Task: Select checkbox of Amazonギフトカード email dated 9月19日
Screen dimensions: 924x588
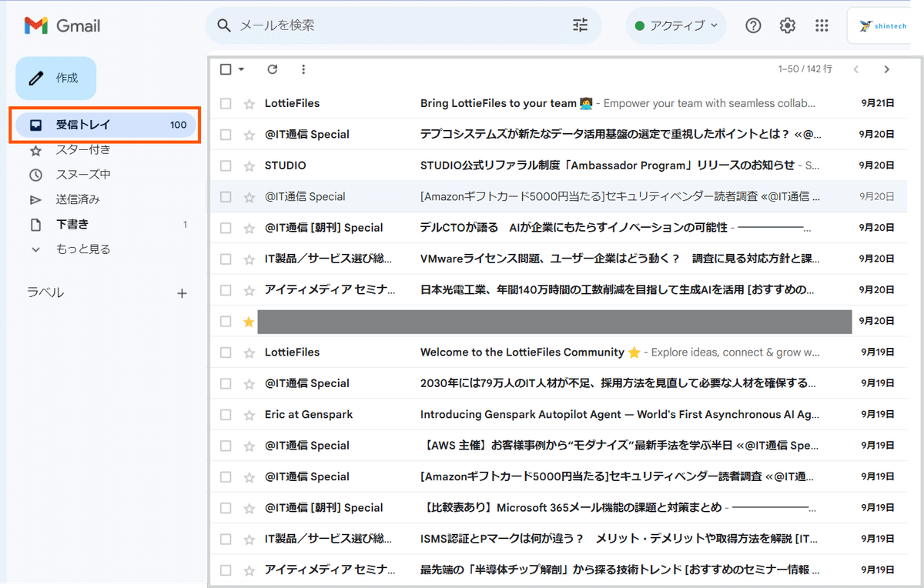Action: [226, 476]
